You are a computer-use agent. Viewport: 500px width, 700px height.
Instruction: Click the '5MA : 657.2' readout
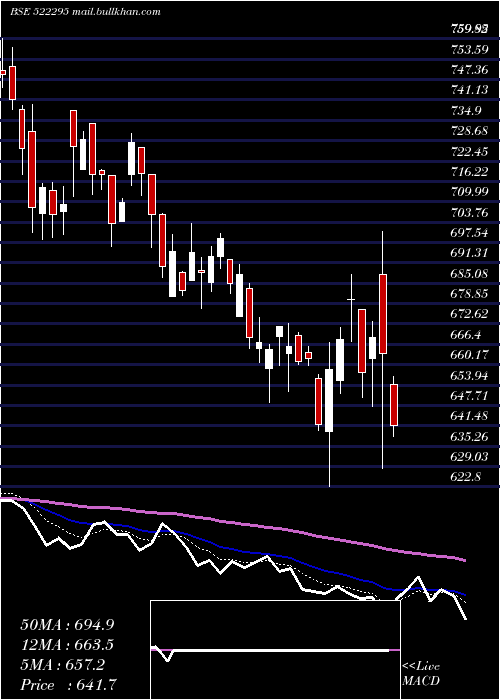[63, 665]
